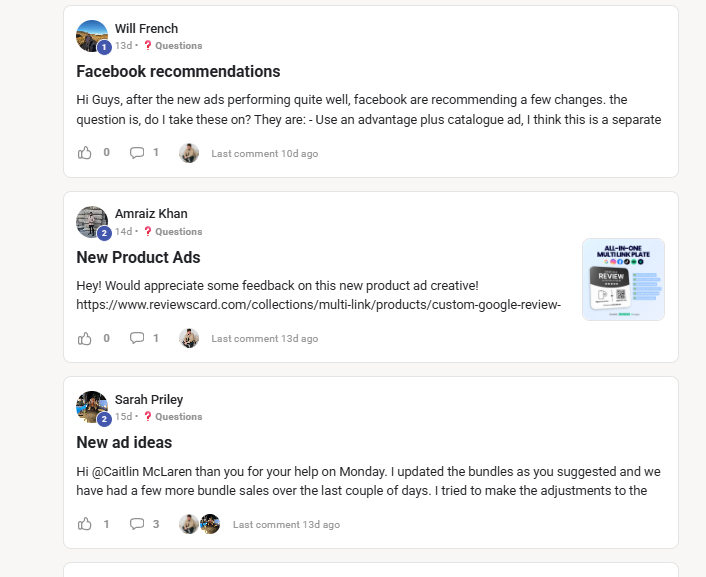
Task: Select Questions category under Sarah Priley
Action: point(178,416)
